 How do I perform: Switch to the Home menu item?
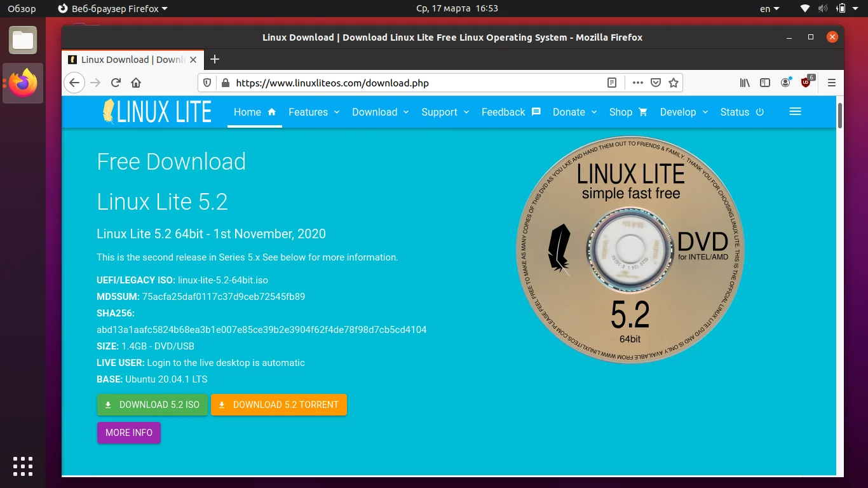click(248, 112)
